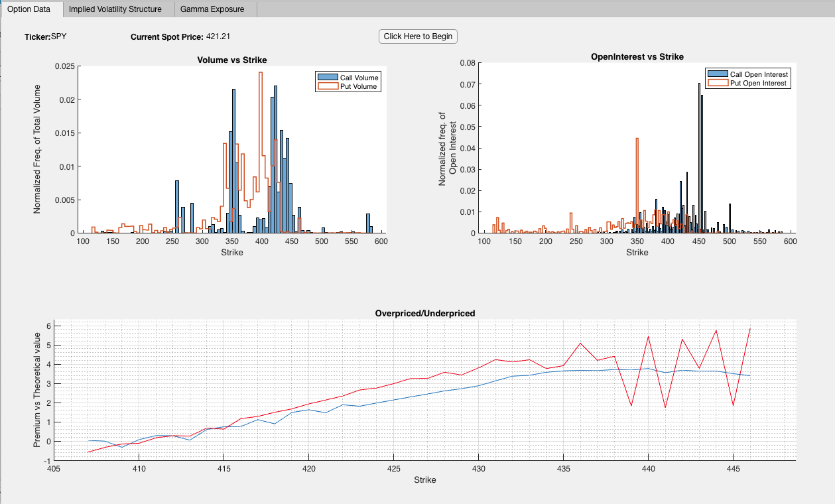Viewport: 835px width, 504px height.
Task: Click the tallest Call Open Interest bar near 450
Action: (x=699, y=158)
